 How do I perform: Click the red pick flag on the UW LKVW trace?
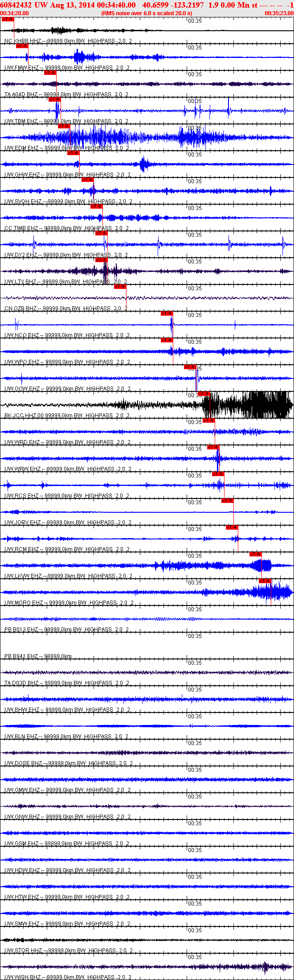tap(256, 554)
